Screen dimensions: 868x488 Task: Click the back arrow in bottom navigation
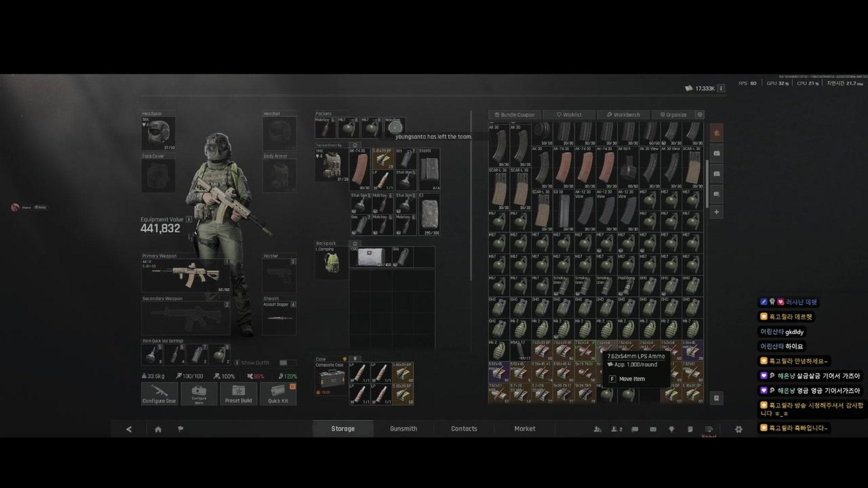[129, 429]
